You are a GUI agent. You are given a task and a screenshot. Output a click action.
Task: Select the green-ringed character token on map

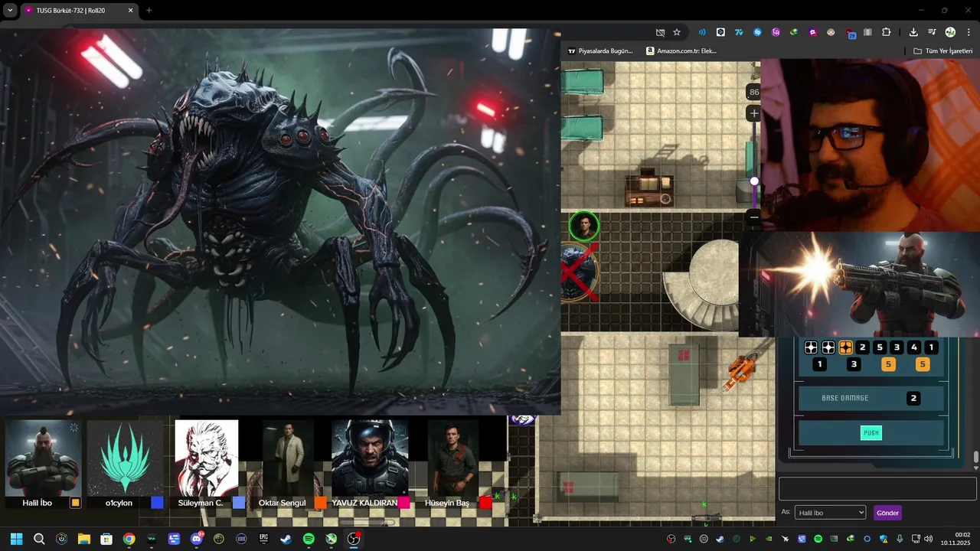coord(584,226)
